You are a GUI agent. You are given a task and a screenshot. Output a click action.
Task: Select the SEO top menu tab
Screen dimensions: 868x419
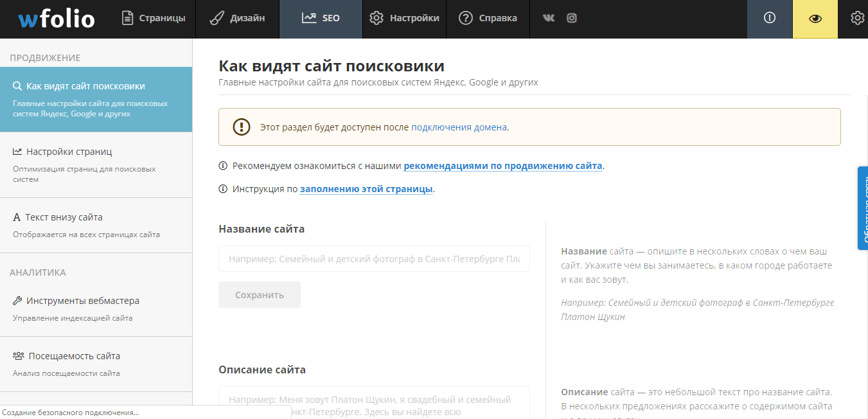point(321,19)
